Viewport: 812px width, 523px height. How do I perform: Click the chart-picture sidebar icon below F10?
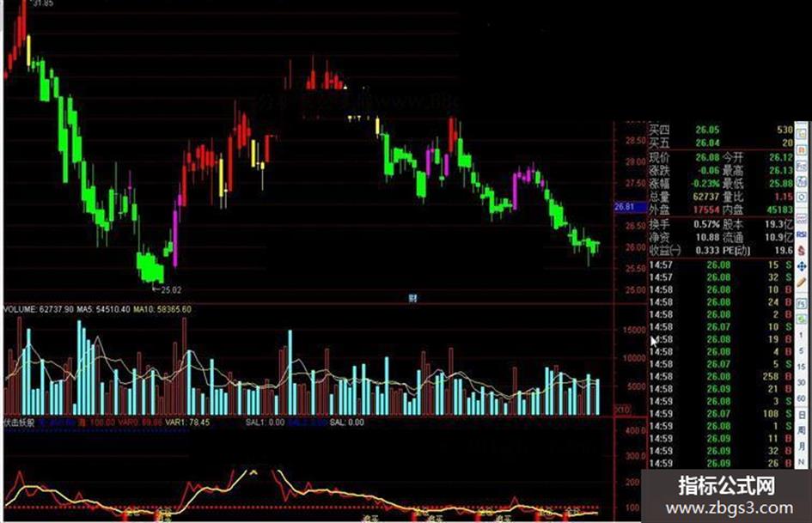point(802,182)
